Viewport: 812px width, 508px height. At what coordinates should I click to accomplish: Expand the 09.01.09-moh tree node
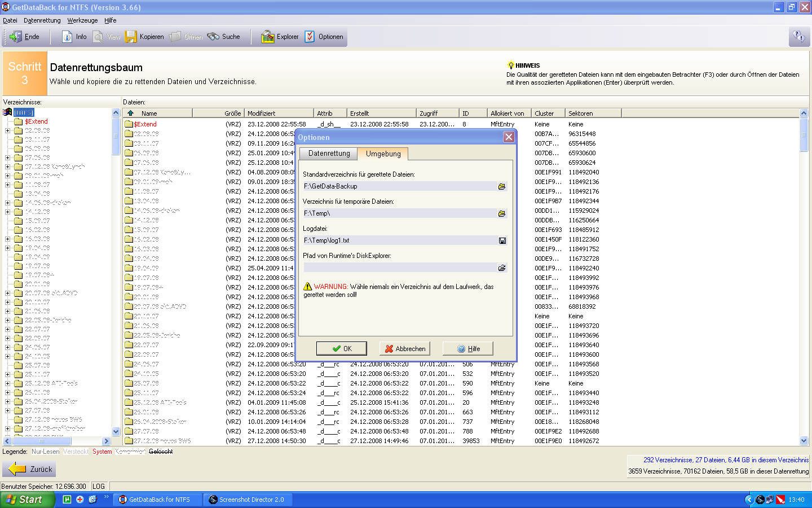click(x=8, y=176)
